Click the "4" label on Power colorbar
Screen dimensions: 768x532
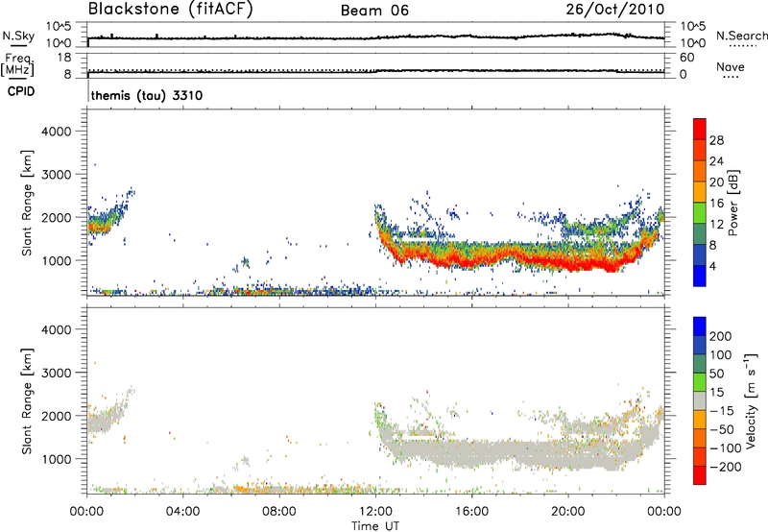[x=712, y=266]
